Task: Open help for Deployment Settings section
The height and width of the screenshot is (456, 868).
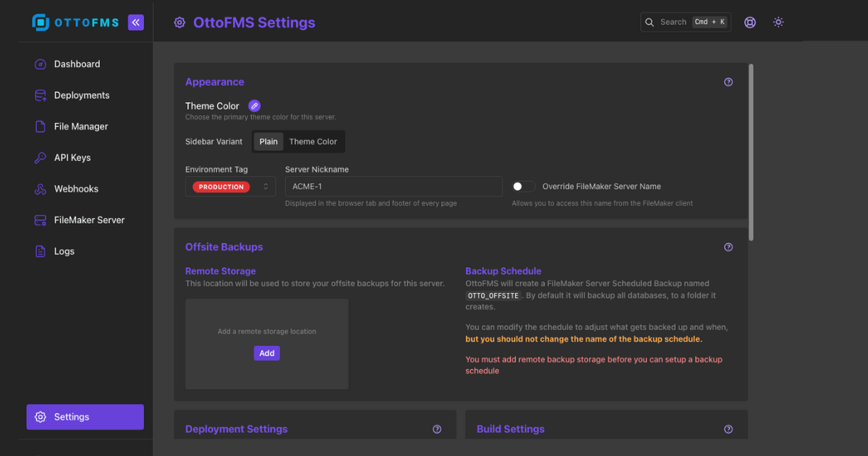Action: point(437,429)
